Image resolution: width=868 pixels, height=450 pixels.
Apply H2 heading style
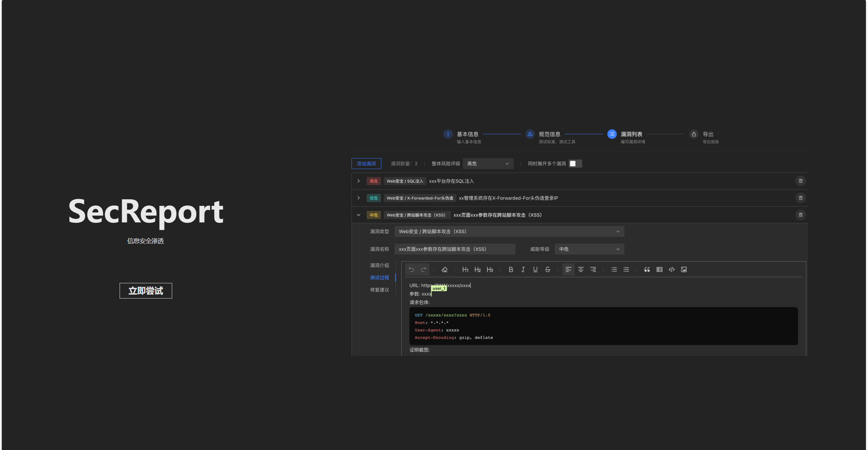[477, 269]
